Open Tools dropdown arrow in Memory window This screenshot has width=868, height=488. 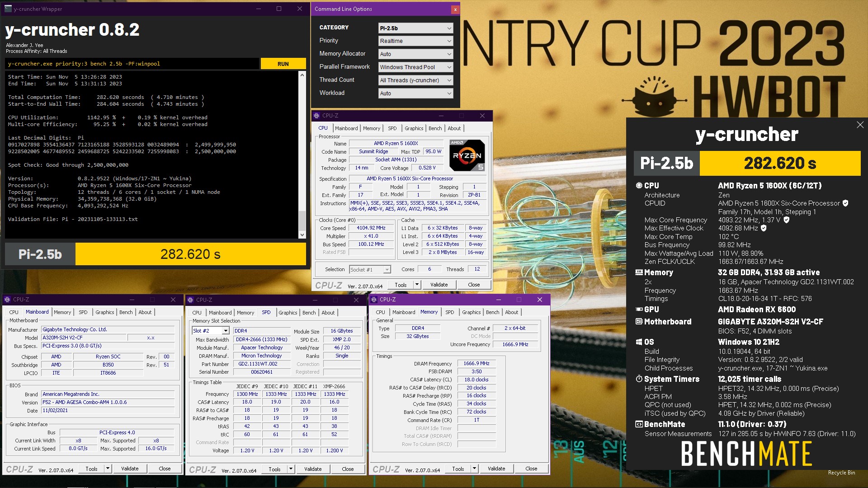474,469
